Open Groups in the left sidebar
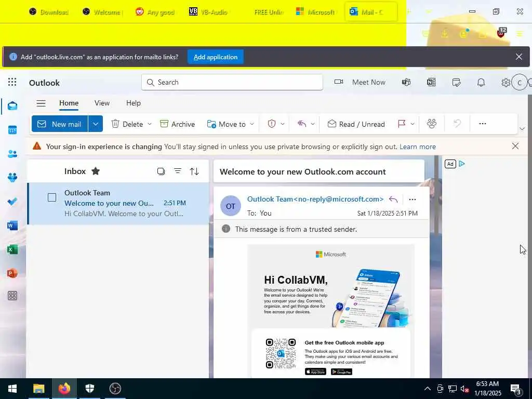This screenshot has height=399, width=532. pyautogui.click(x=12, y=178)
